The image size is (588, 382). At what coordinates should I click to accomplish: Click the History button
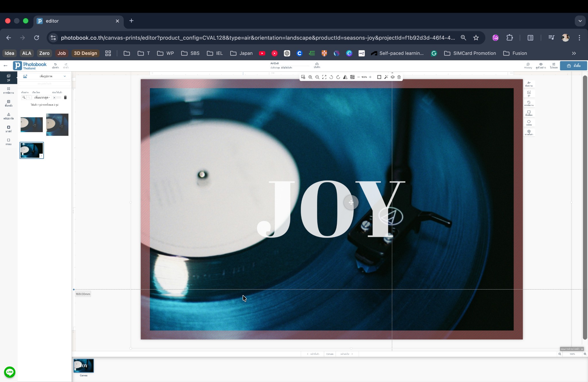click(x=528, y=65)
